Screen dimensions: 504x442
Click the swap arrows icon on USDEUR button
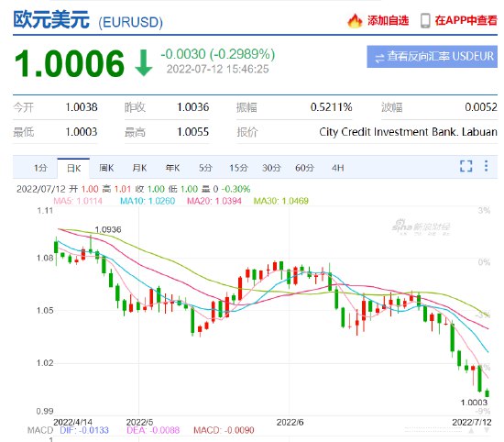[379, 58]
